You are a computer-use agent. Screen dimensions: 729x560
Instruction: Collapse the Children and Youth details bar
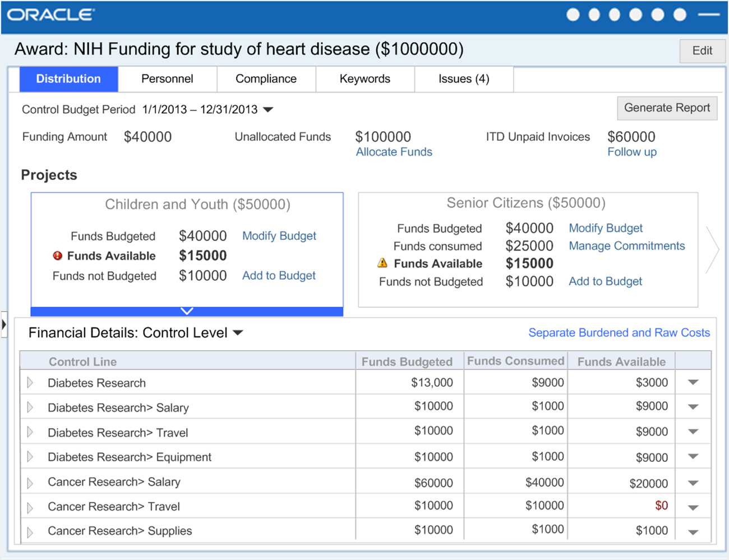187,311
